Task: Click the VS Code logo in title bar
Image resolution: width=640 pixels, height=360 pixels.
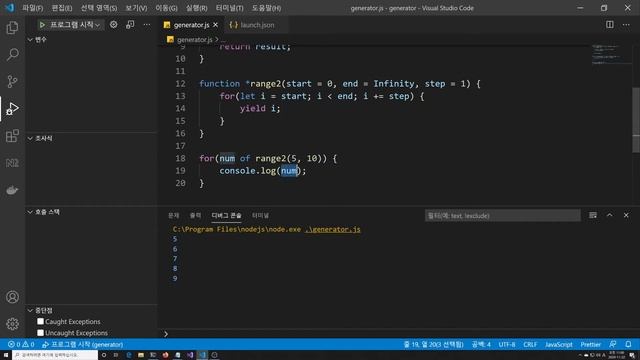Action: (9, 8)
